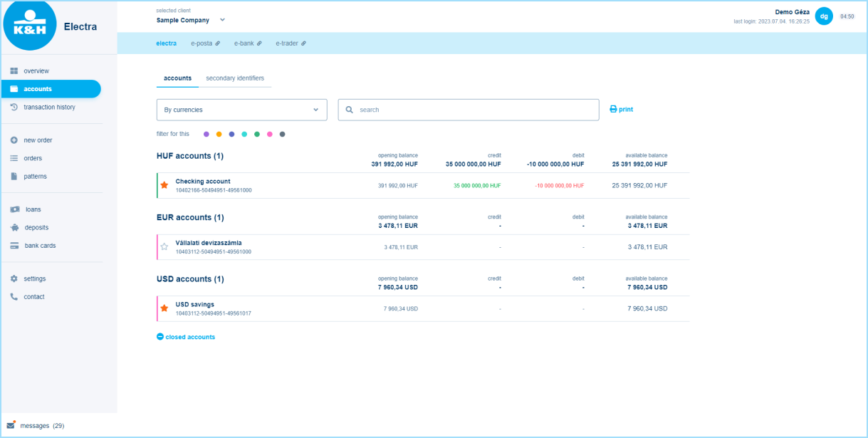This screenshot has height=438, width=868.
Task: Open the contact page
Action: point(13,296)
